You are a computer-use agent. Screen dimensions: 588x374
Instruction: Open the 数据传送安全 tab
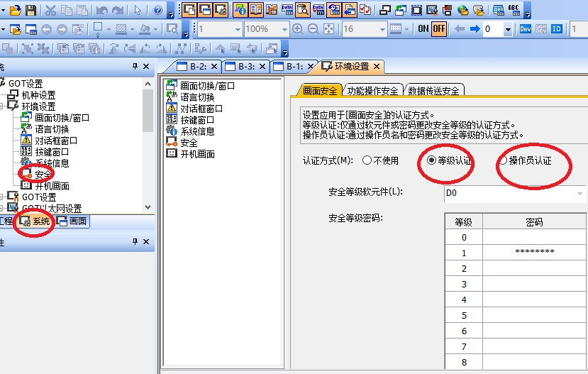coord(433,90)
